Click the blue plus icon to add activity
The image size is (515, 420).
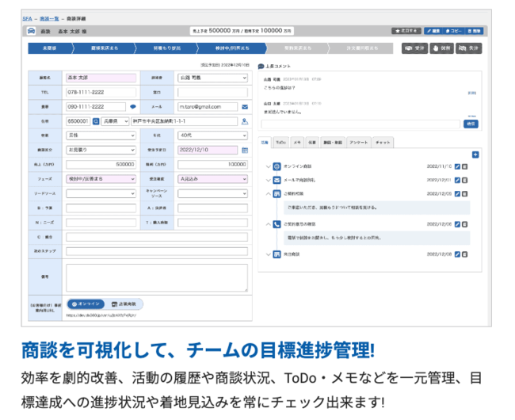(x=475, y=155)
